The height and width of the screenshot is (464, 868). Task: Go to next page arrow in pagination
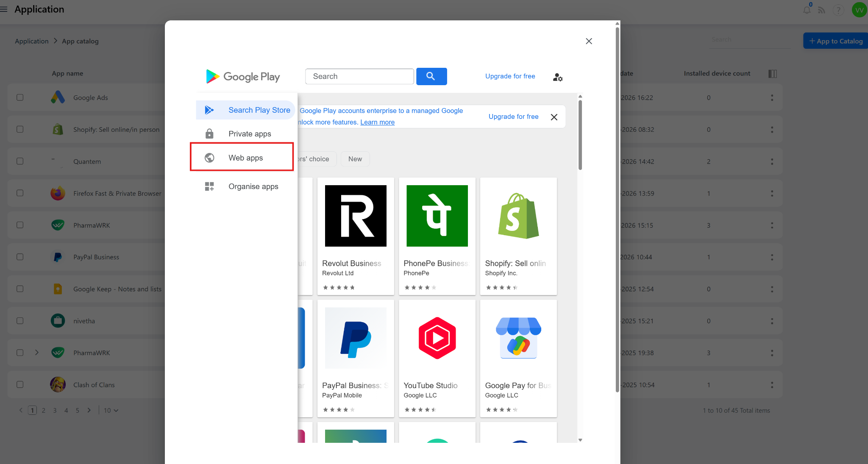click(89, 410)
